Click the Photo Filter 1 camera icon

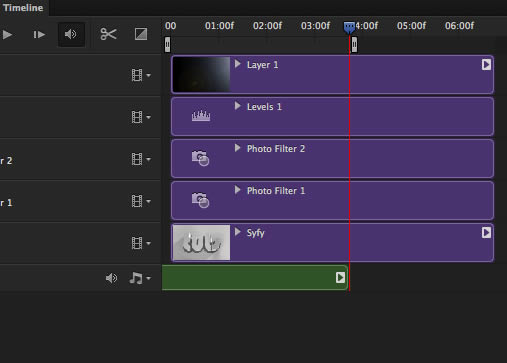tap(200, 200)
